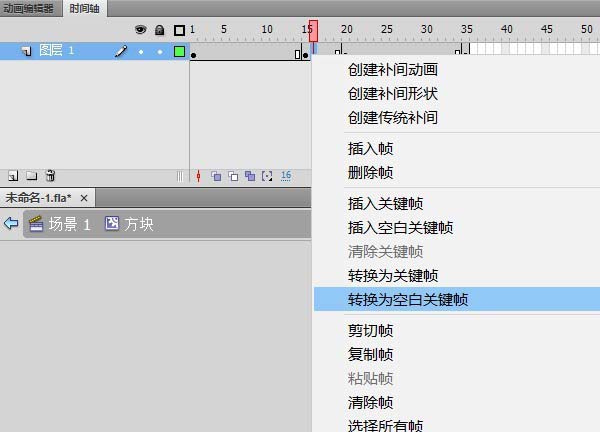The width and height of the screenshot is (600, 432).
Task: Click the pencil icon on 图层 1
Action: pyautogui.click(x=121, y=51)
